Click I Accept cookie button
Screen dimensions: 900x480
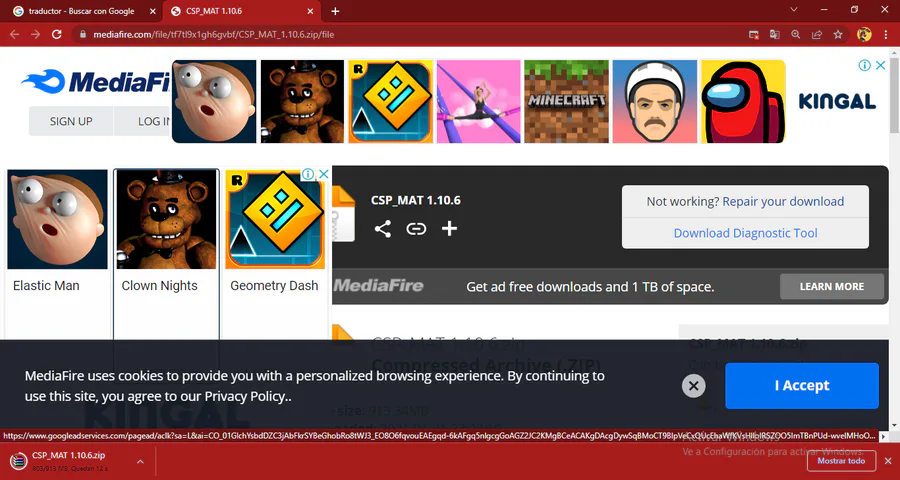pyautogui.click(x=802, y=385)
